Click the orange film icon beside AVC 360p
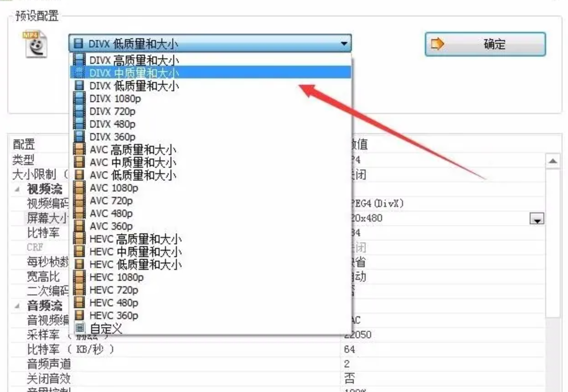 pyautogui.click(x=79, y=226)
